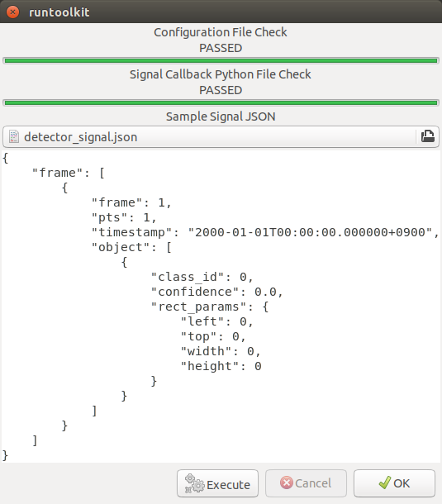442x504 pixels.
Task: Click the Cancel button
Action: click(306, 483)
